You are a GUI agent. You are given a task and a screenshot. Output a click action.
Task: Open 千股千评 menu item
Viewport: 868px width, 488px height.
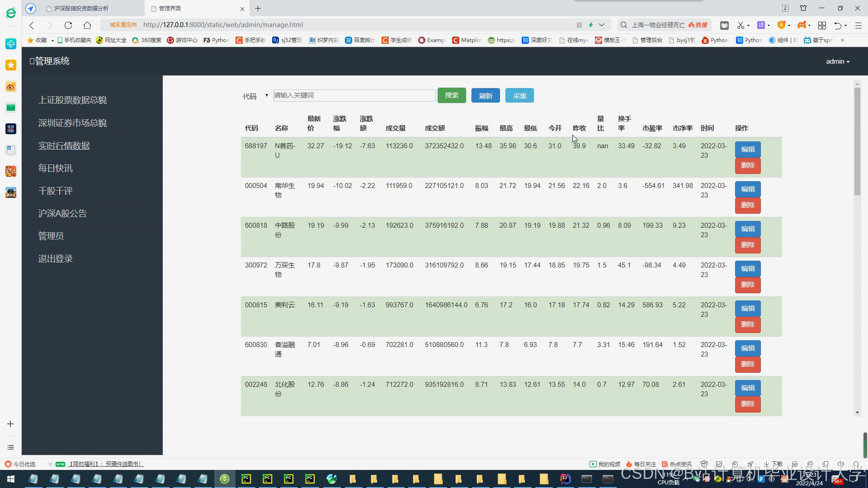click(55, 191)
